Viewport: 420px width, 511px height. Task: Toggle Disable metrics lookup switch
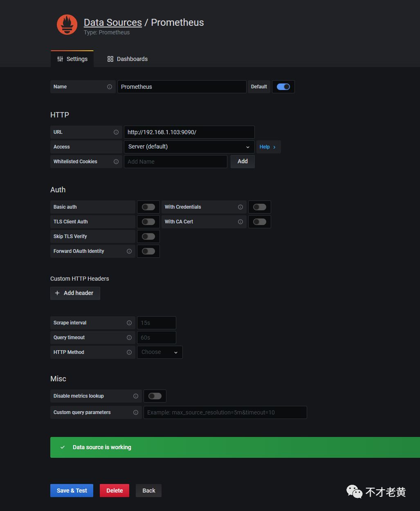coord(155,396)
